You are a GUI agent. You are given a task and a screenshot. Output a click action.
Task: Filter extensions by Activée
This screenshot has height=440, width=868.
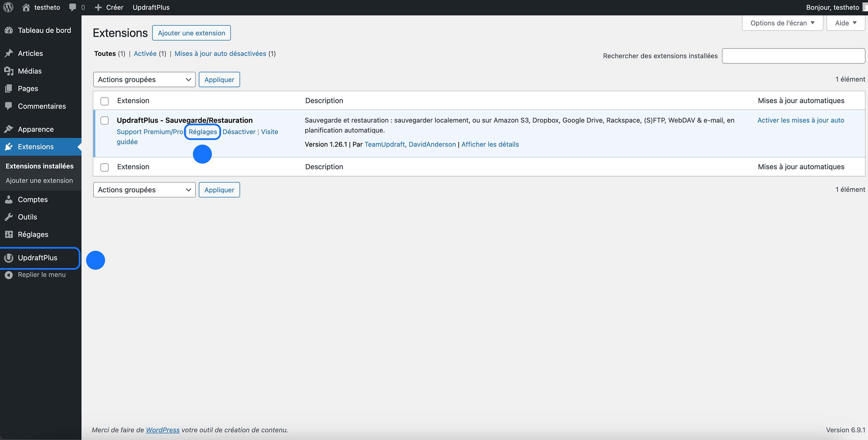[x=145, y=53]
